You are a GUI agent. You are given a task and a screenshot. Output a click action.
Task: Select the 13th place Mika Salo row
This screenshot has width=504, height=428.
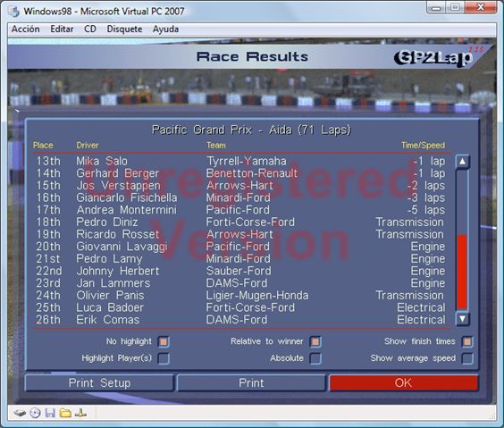240,161
